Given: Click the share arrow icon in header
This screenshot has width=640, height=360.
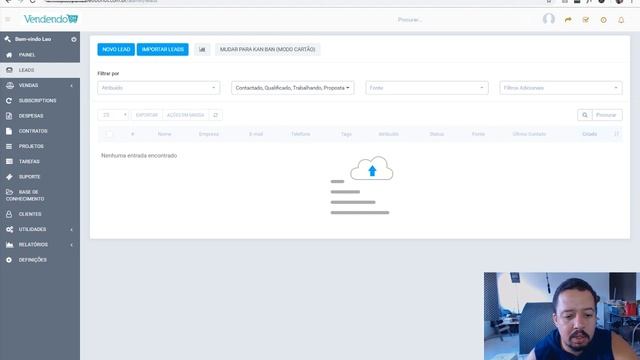Looking at the screenshot, I should [x=568, y=20].
